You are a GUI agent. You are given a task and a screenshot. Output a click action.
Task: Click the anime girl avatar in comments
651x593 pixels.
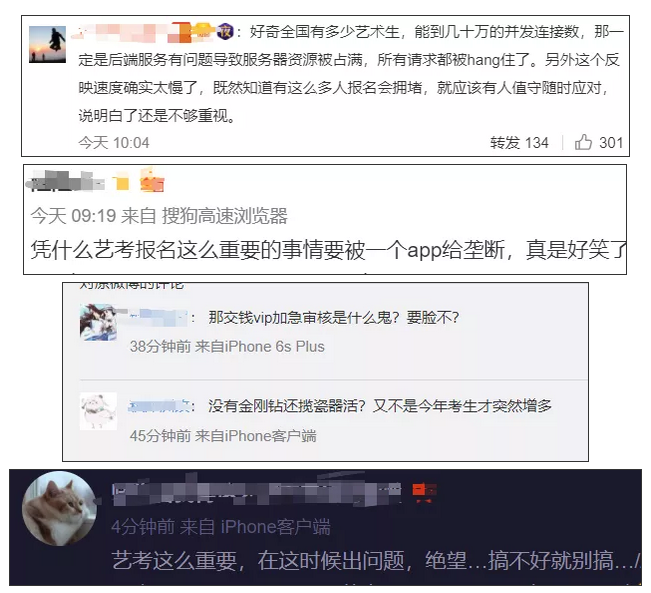[98, 322]
